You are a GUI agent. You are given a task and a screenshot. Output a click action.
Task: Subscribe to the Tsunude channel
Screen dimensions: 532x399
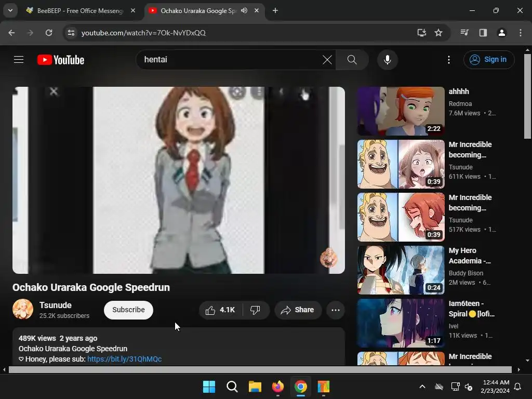click(129, 310)
